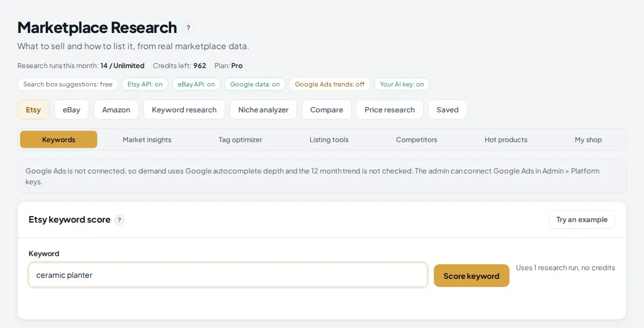Click the 'Search box suggestions: free' pill

coord(68,84)
